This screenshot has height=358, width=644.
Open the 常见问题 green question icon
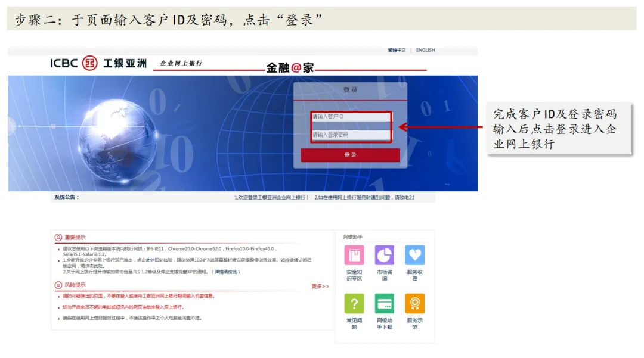(354, 303)
